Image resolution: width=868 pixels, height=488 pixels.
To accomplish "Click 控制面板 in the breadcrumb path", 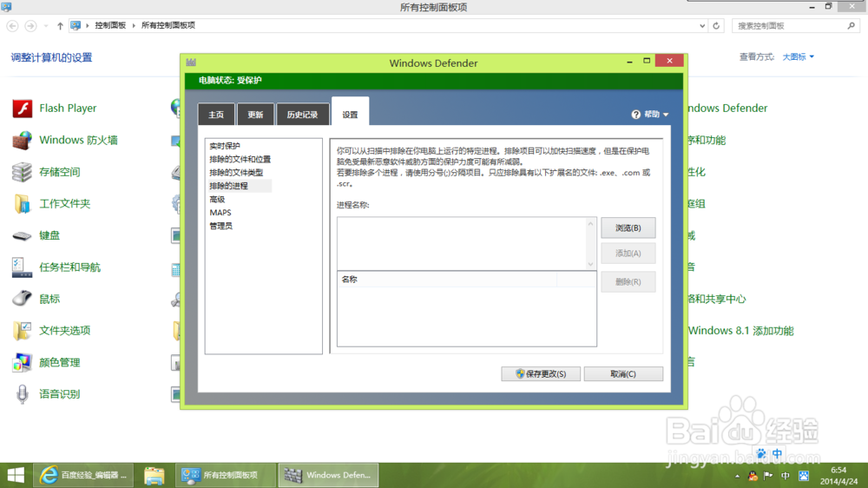I will coord(110,25).
